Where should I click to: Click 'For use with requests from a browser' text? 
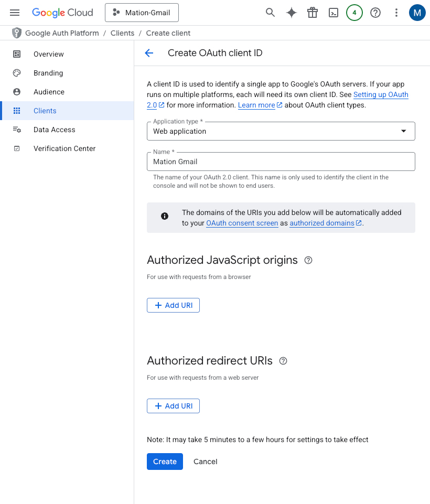click(x=199, y=277)
